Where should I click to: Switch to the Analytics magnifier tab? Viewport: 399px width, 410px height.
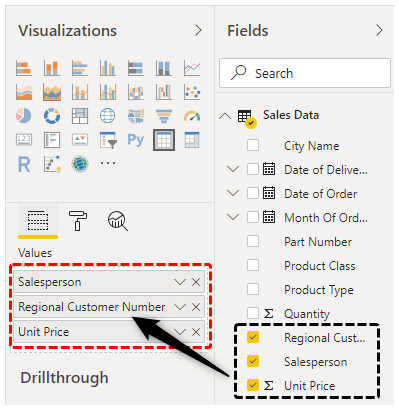(x=118, y=221)
